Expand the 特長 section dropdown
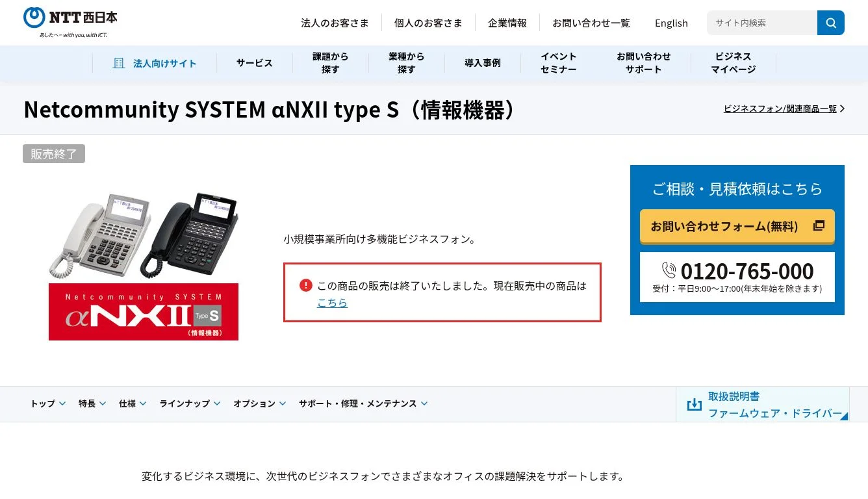This screenshot has width=868, height=499. (93, 403)
